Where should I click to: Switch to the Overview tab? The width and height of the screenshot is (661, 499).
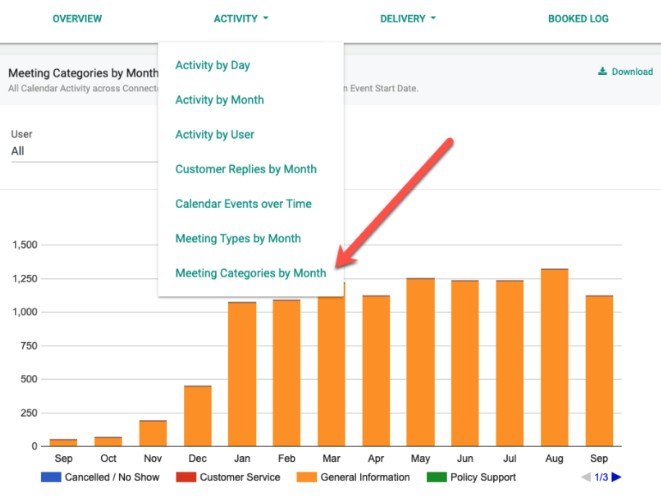[77, 19]
